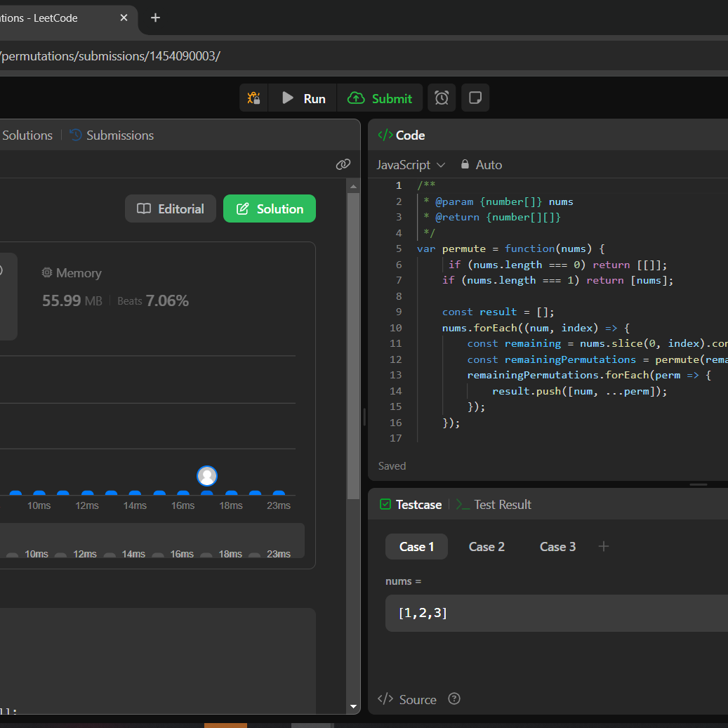The image size is (728, 728).
Task: Select the Case 2 testcase
Action: click(487, 546)
